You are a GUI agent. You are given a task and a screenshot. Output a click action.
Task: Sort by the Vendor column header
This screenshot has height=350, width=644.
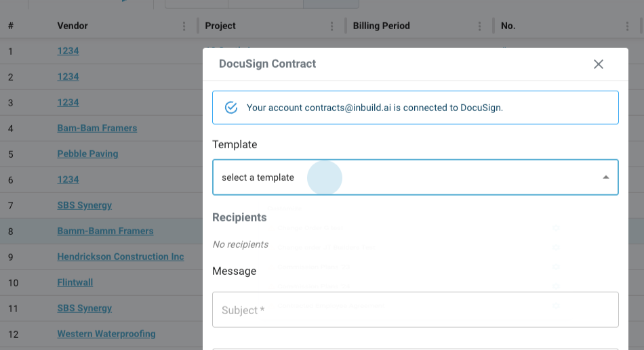73,26
